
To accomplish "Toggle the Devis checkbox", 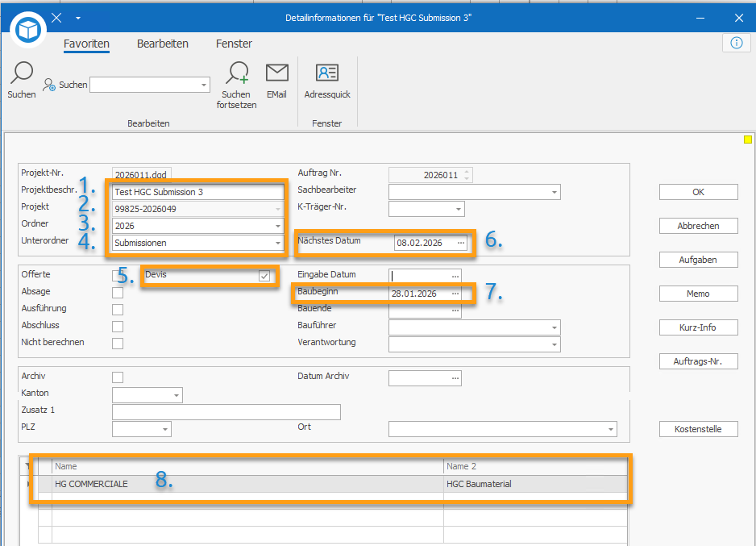I will tap(264, 276).
